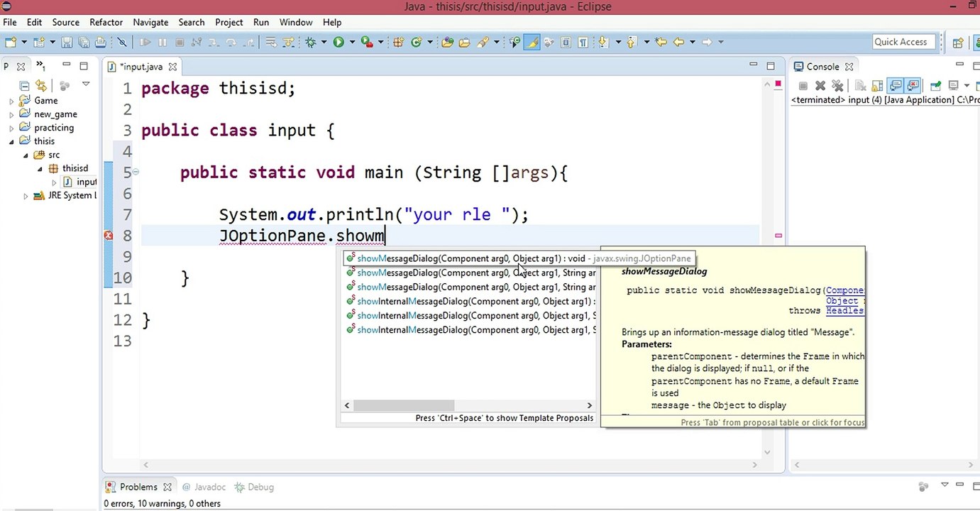Click the Run Last Tool (external tools) icon
This screenshot has height=511, width=980.
click(367, 42)
